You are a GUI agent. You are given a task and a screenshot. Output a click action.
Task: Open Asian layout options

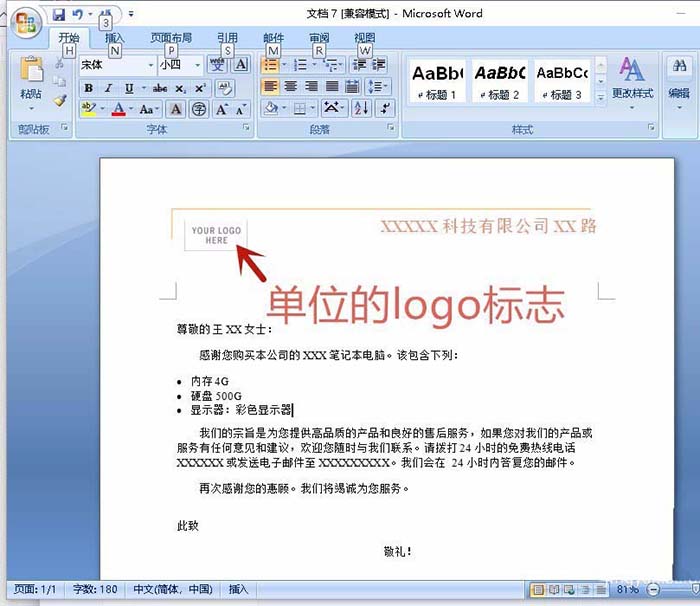pyautogui.click(x=332, y=109)
